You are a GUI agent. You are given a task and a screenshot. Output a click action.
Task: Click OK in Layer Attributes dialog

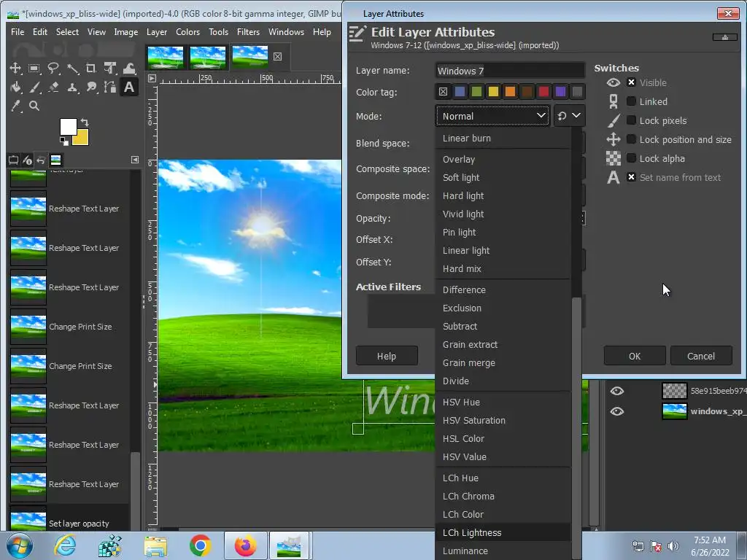tap(635, 356)
